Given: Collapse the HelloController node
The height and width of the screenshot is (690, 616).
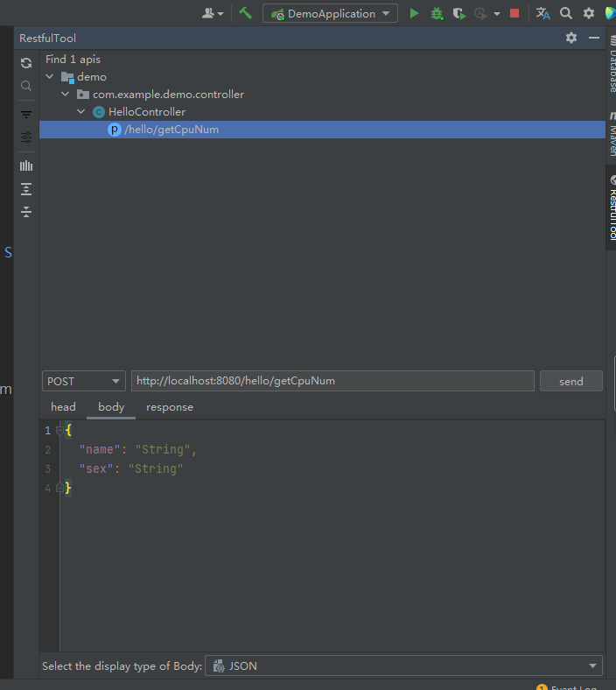Looking at the screenshot, I should pyautogui.click(x=80, y=112).
